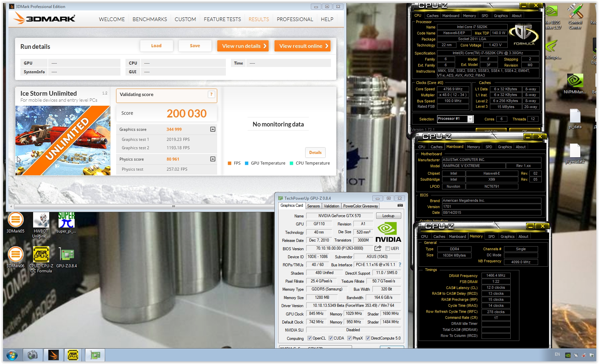Open BENCHMARKS tab in 3DMark
The image size is (599, 364).
point(150,19)
